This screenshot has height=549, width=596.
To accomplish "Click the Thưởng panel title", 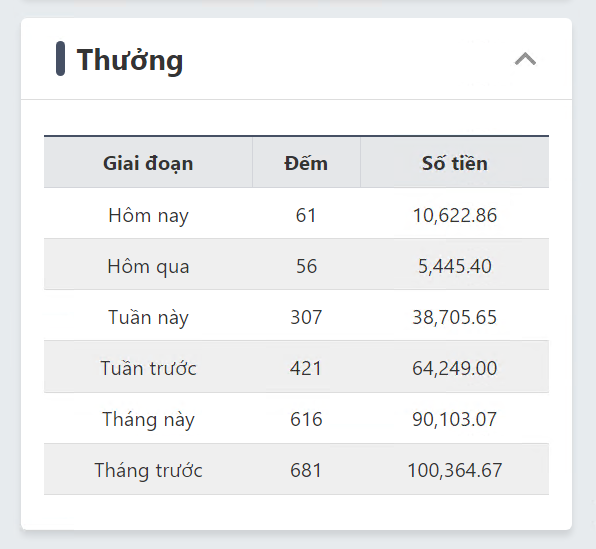I will pyautogui.click(x=130, y=60).
